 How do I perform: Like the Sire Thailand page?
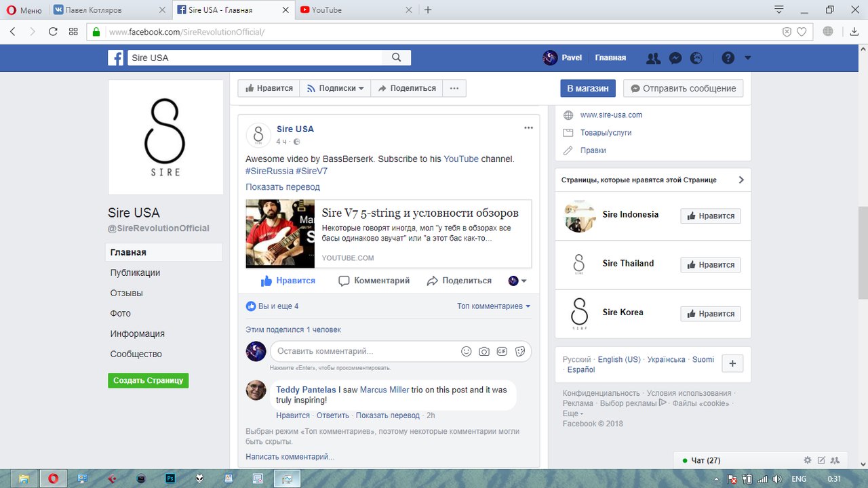[x=710, y=265]
